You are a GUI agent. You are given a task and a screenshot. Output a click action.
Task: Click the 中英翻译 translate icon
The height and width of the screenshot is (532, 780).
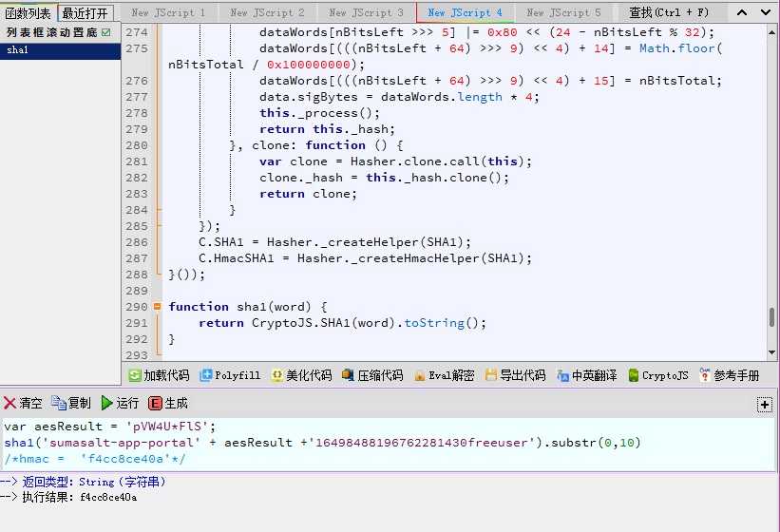[x=562, y=375]
